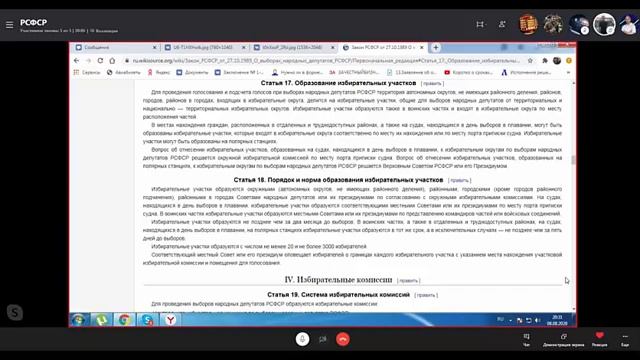Open the browser extensions puzzle icon
The image size is (640, 360).
(x=545, y=60)
